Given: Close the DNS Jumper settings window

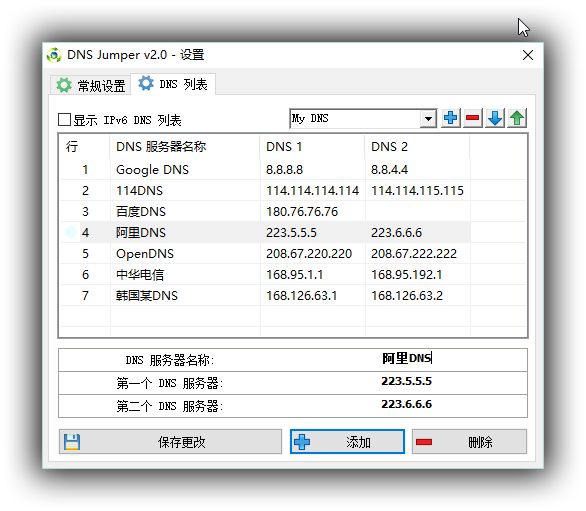Looking at the screenshot, I should pos(528,55).
